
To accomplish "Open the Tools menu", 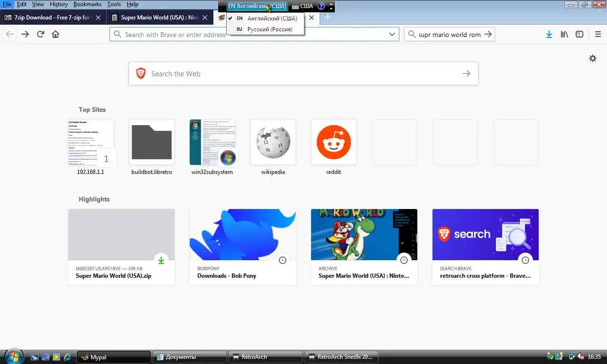I will [x=114, y=4].
